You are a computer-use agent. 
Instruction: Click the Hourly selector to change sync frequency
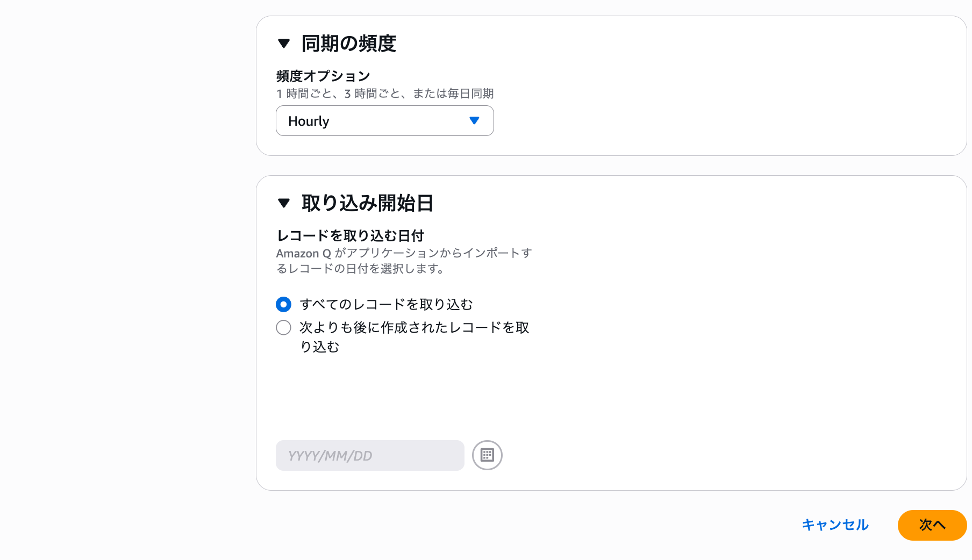pyautogui.click(x=384, y=121)
